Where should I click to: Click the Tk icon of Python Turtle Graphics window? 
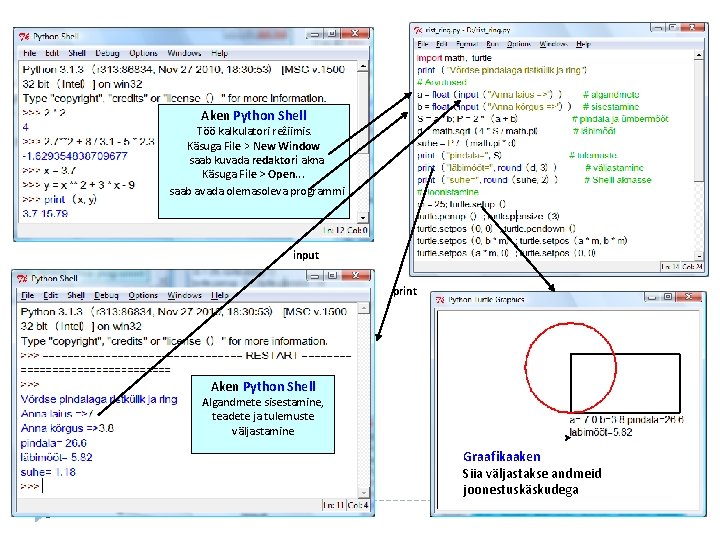pos(440,299)
